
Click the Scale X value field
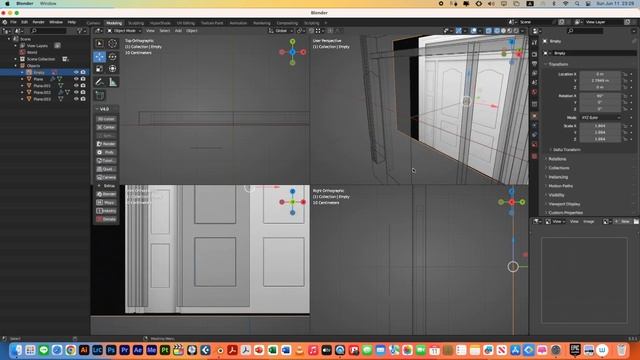pos(600,126)
